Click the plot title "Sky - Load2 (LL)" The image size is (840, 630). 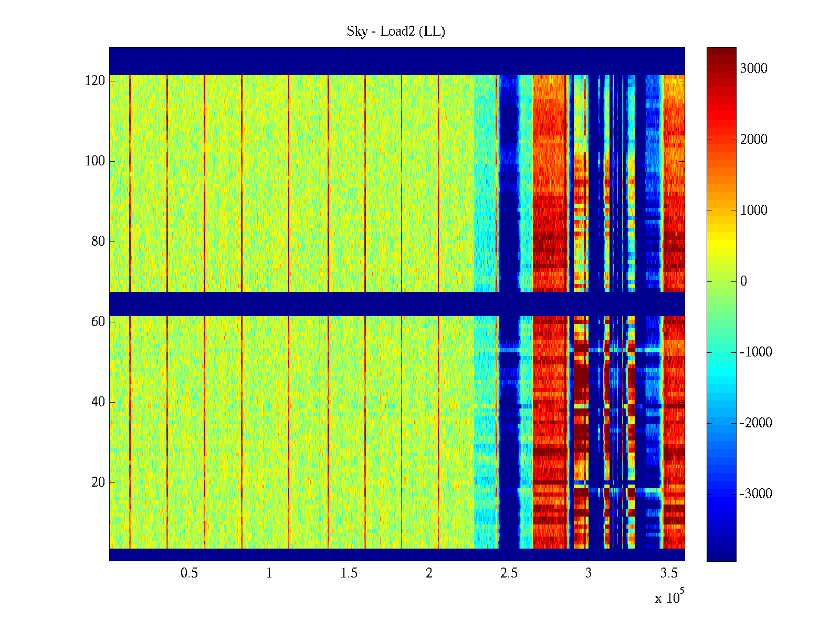pyautogui.click(x=395, y=31)
